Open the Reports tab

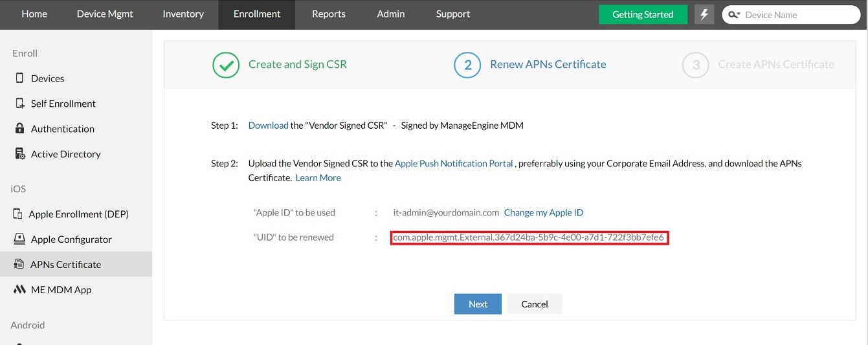[329, 14]
